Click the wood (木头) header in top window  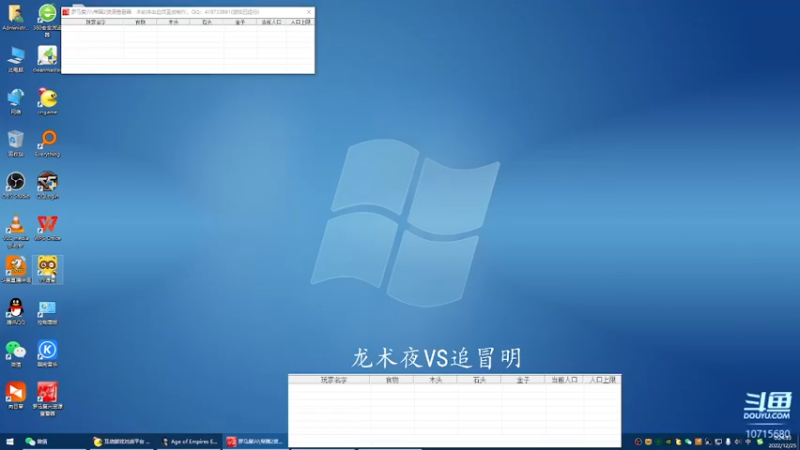[x=173, y=22]
